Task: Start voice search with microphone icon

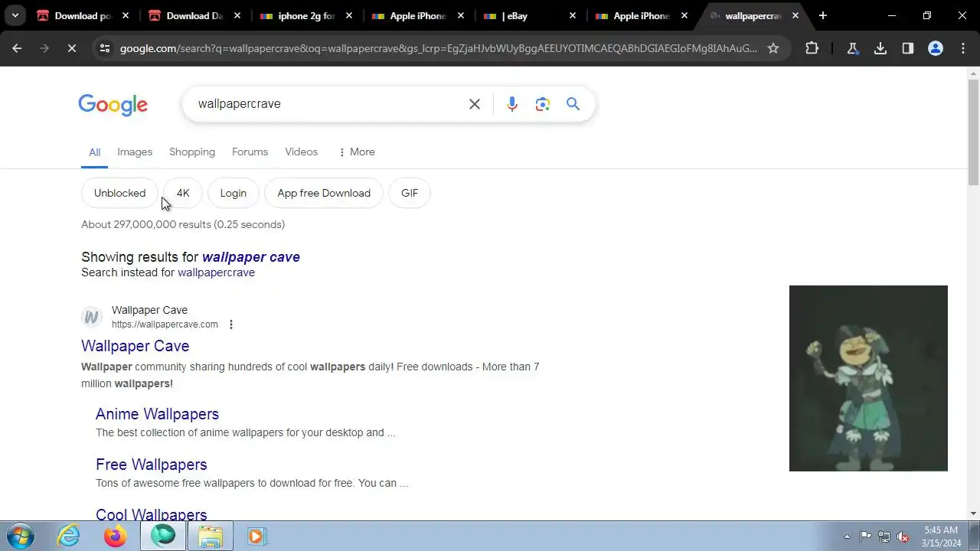Action: coord(512,104)
